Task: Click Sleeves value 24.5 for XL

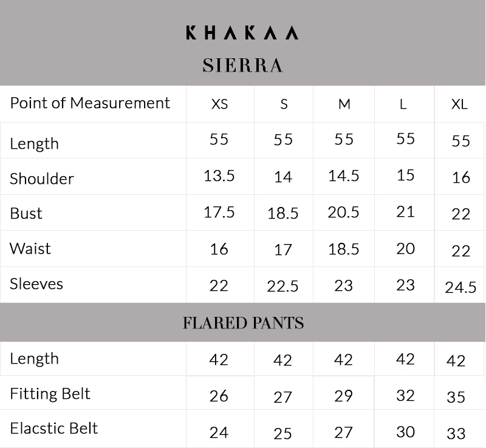Action: 460,287
